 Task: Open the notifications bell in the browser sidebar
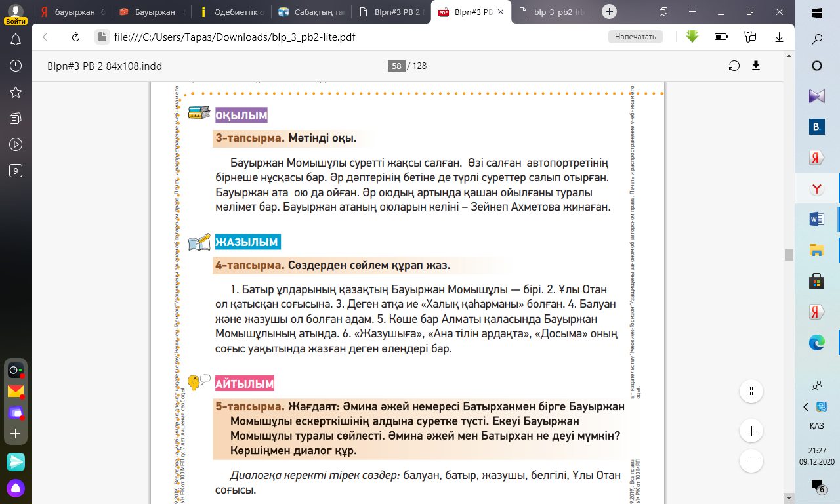[x=16, y=39]
